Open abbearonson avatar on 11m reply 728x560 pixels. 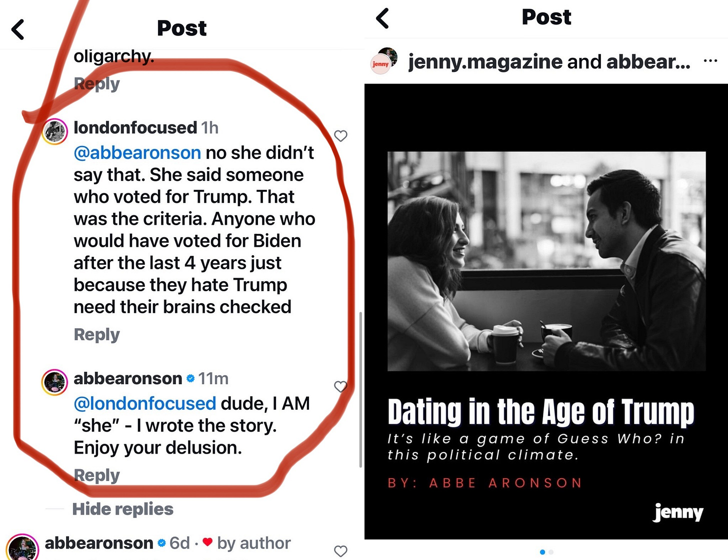click(x=54, y=383)
